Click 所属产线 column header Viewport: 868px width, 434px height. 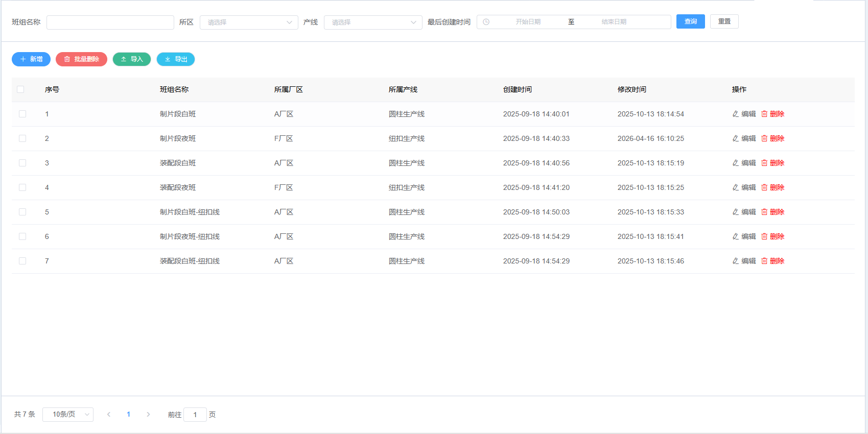(403, 89)
